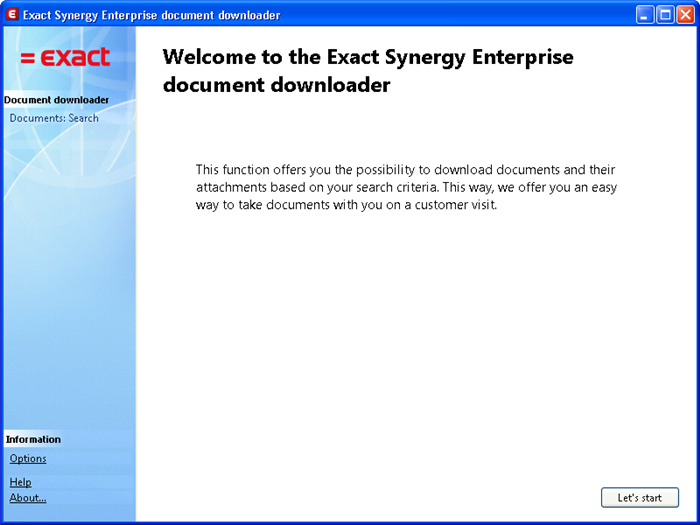Open the Help link
This screenshot has width=700, height=525.
click(21, 482)
